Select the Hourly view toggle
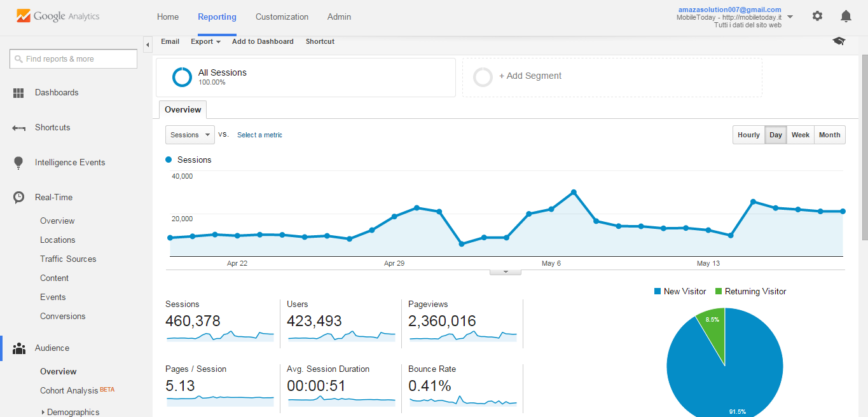This screenshot has width=868, height=417. (x=748, y=134)
